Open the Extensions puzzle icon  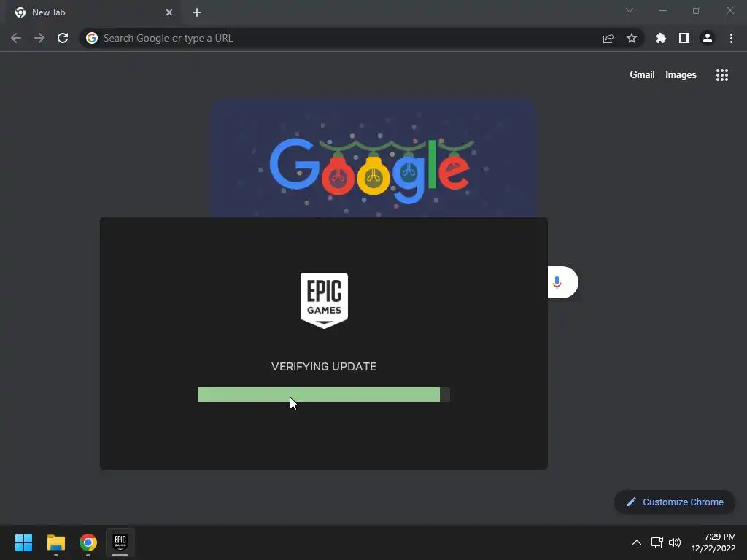pyautogui.click(x=661, y=38)
